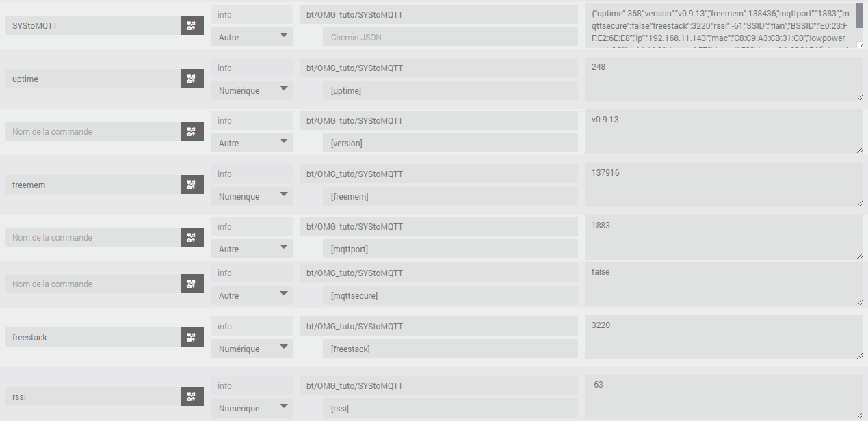
Task: Click the topic field in the uptime row
Action: 438,68
